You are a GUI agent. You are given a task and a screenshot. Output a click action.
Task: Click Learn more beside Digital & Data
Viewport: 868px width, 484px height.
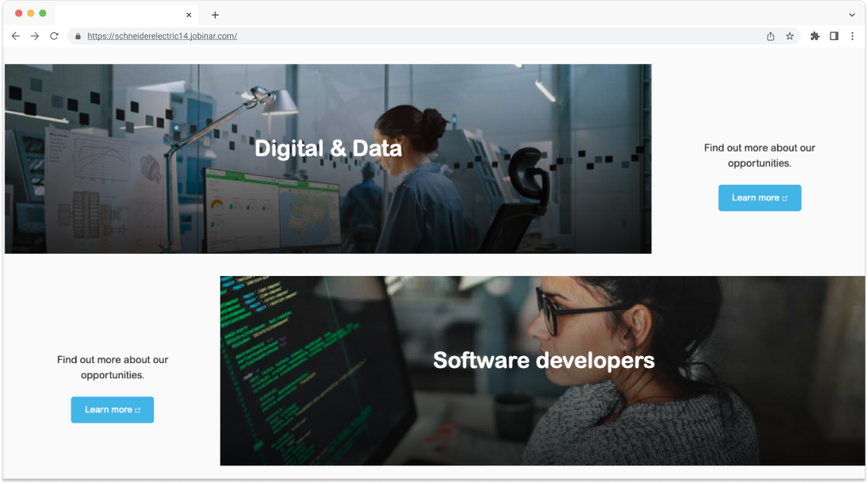(760, 198)
